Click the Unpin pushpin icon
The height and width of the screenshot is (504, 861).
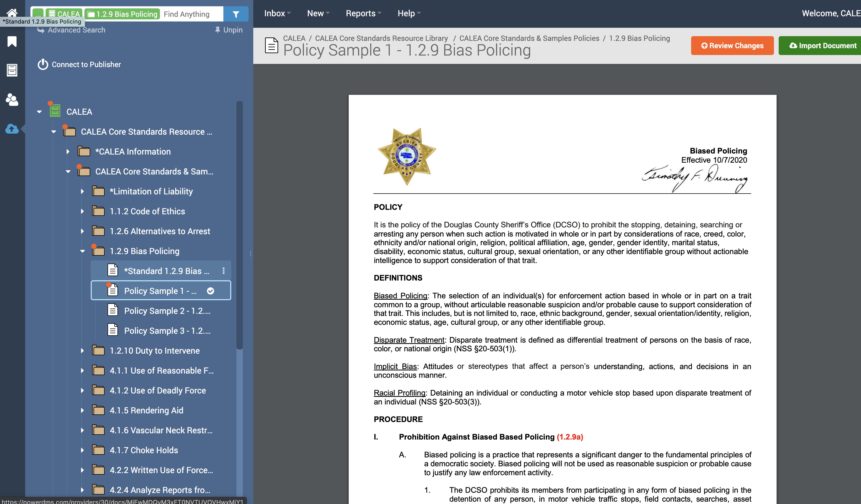(217, 30)
